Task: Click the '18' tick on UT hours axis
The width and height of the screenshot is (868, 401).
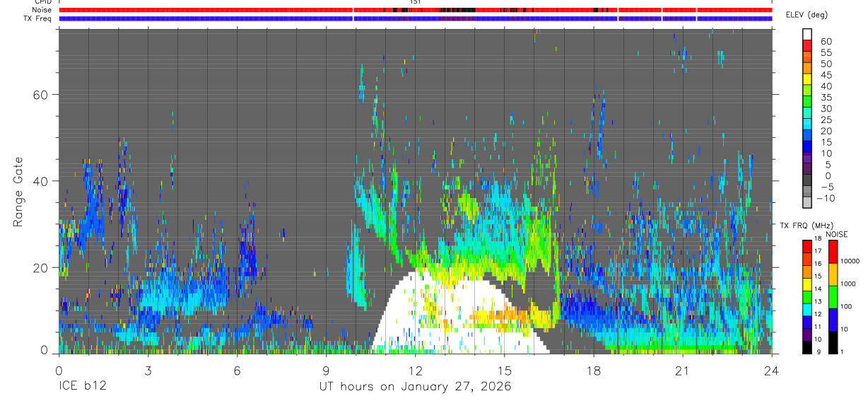Action: tap(594, 370)
